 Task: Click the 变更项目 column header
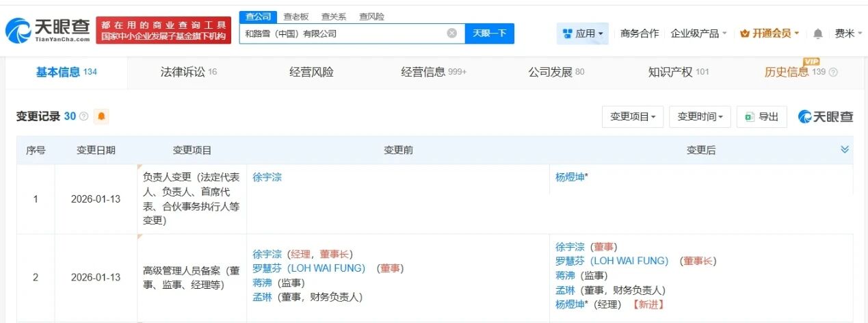[192, 150]
